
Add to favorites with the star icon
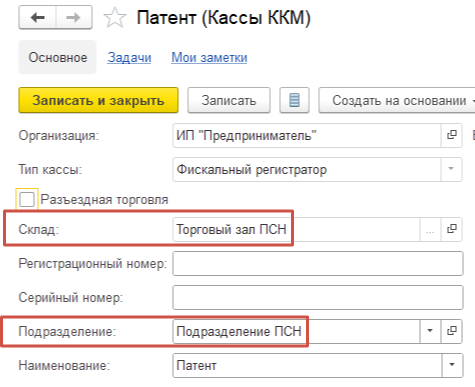115,18
